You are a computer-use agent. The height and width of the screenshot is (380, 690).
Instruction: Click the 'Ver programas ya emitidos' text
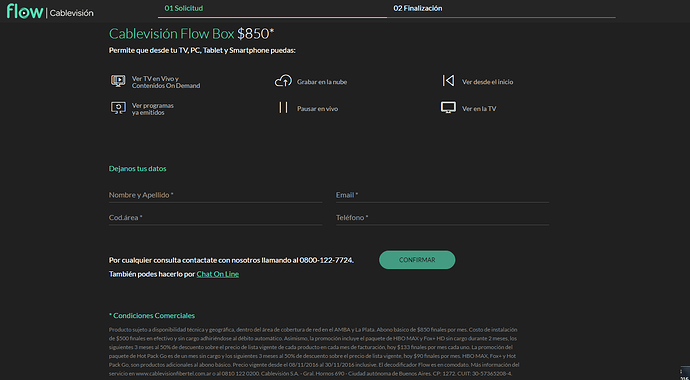tap(153, 109)
